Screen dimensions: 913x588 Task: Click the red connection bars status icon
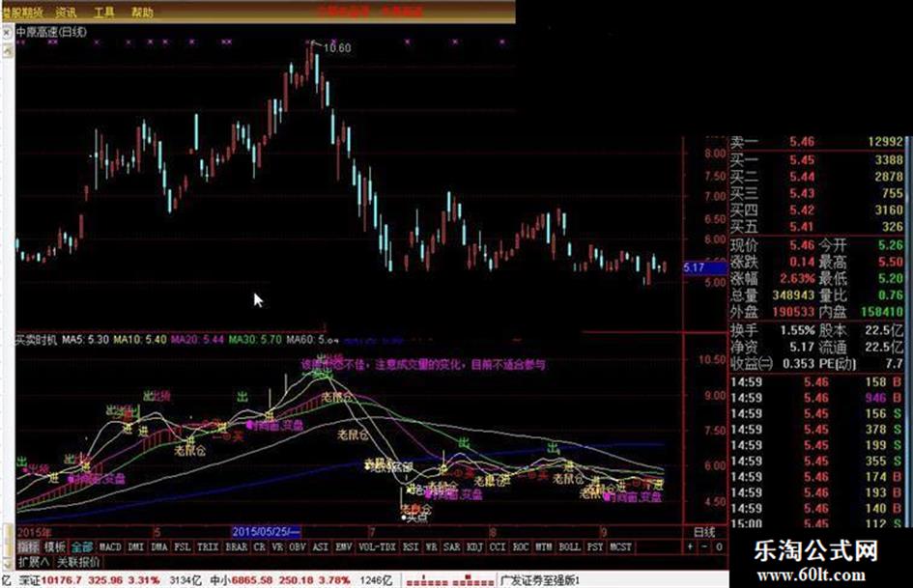pos(449,581)
